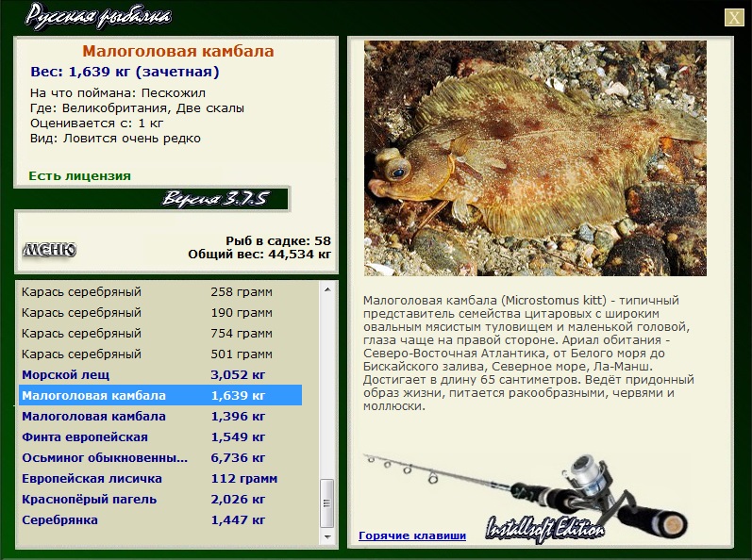Screen dimensions: 752x560
Task: Click the Вес: 1,639 кг (зачетная) text
Action: click(125, 72)
